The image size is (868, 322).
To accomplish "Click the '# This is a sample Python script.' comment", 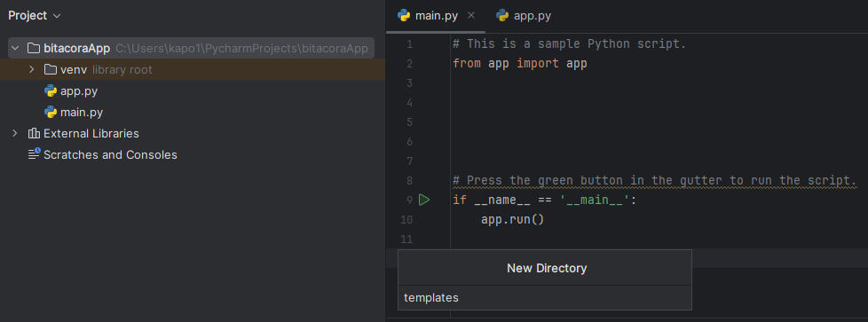I will 570,43.
